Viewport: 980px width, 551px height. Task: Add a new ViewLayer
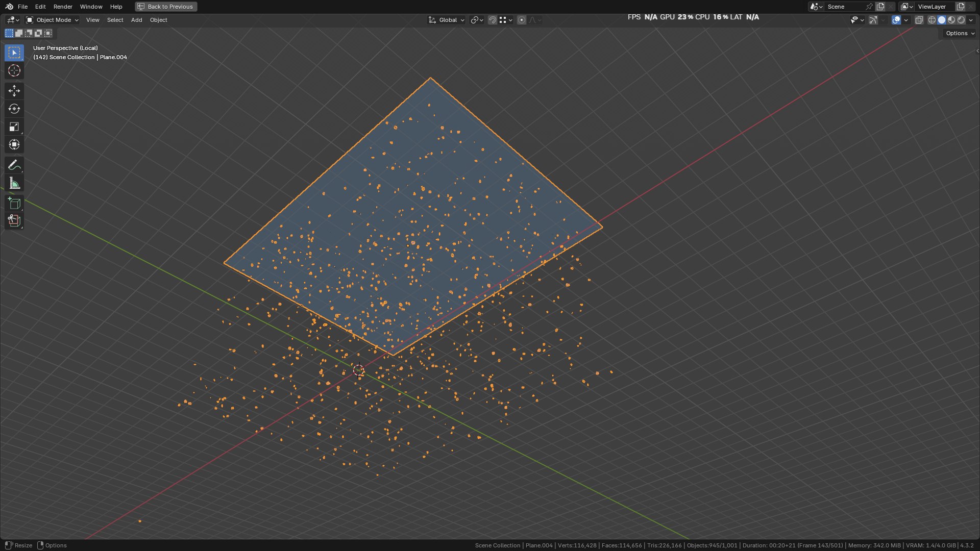click(x=960, y=7)
